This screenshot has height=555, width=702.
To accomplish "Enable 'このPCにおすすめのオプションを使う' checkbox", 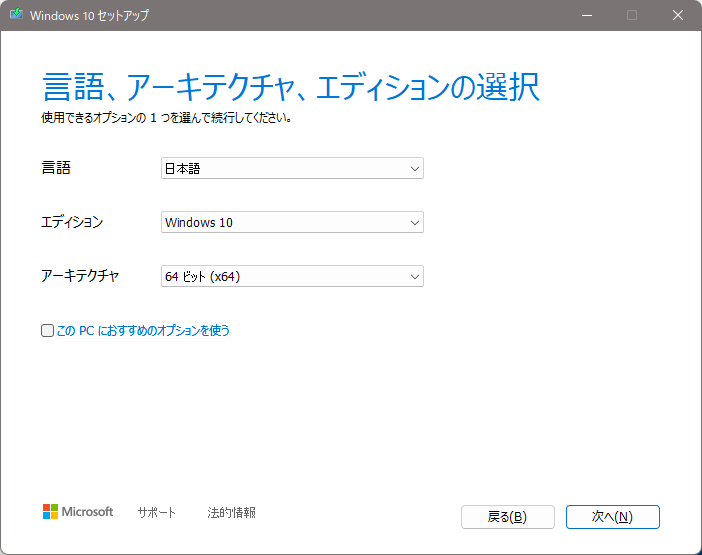I will 47,330.
